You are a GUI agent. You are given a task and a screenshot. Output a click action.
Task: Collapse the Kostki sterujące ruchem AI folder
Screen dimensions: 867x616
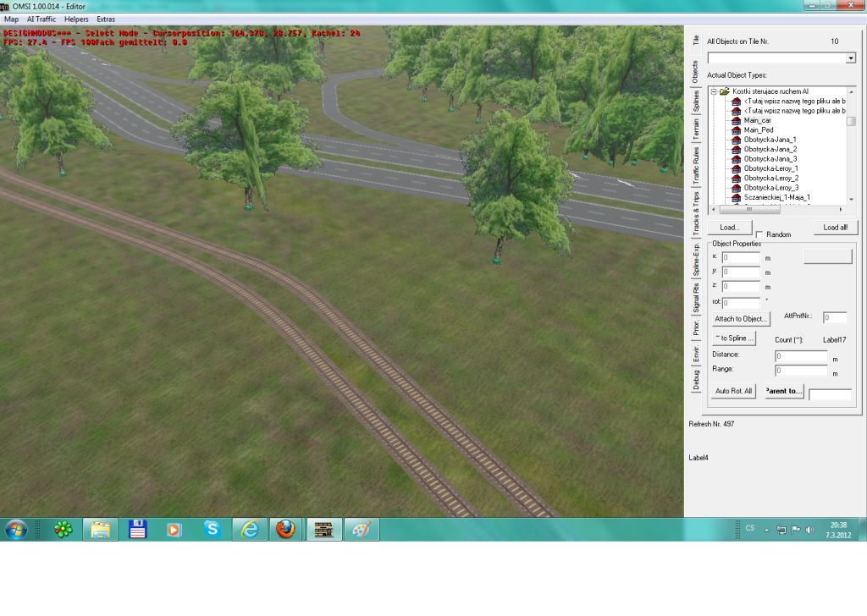pyautogui.click(x=714, y=91)
